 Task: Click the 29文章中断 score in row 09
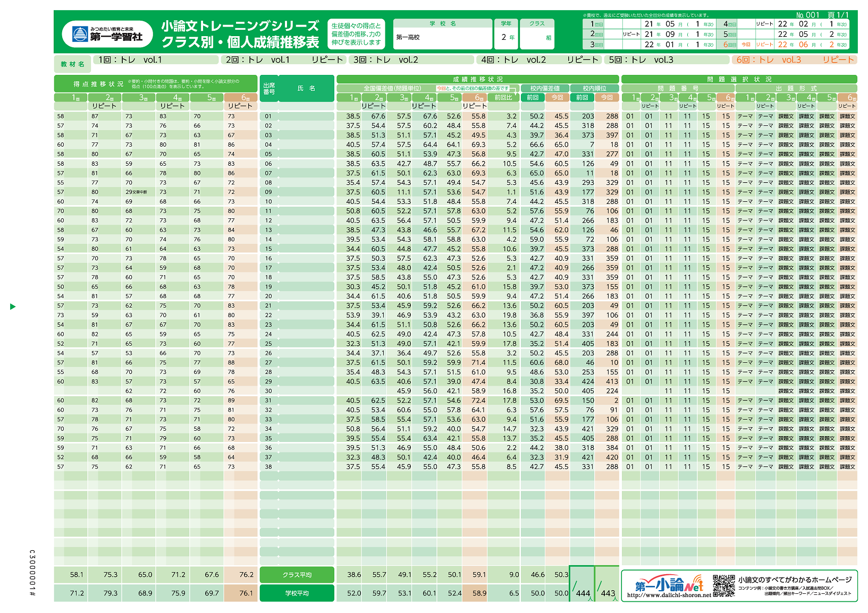tap(136, 192)
